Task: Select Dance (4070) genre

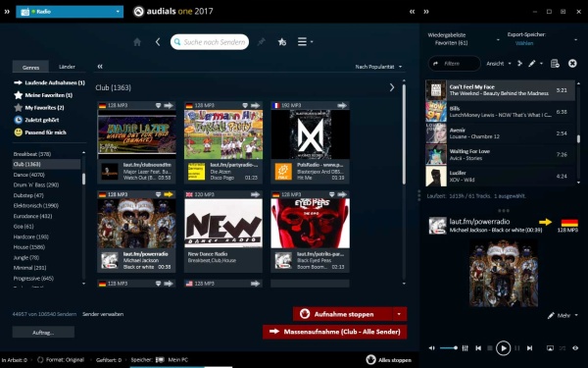Action: point(28,175)
